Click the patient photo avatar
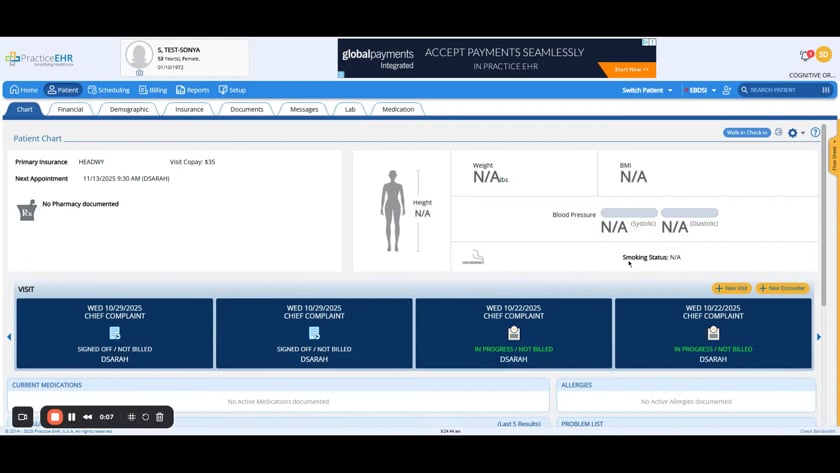 pos(139,55)
